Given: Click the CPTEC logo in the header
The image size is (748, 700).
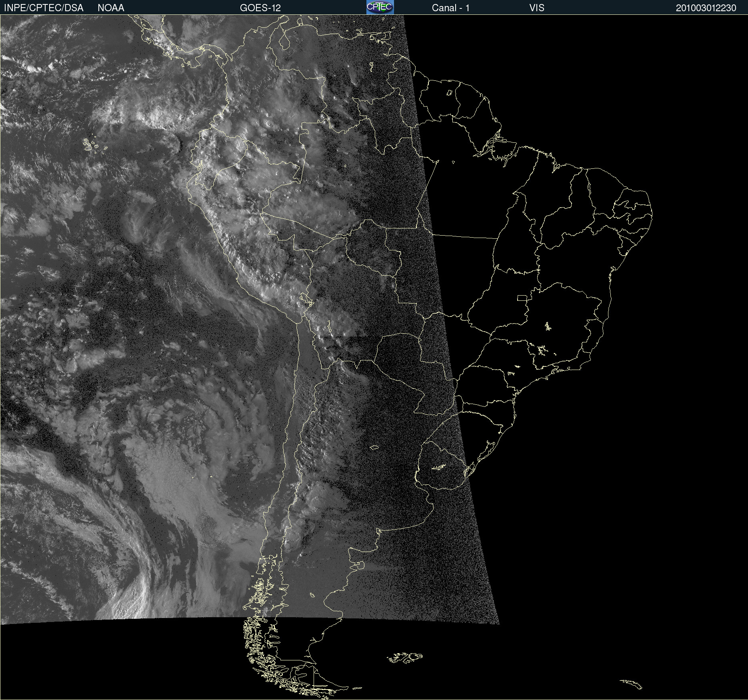Looking at the screenshot, I should (380, 7).
